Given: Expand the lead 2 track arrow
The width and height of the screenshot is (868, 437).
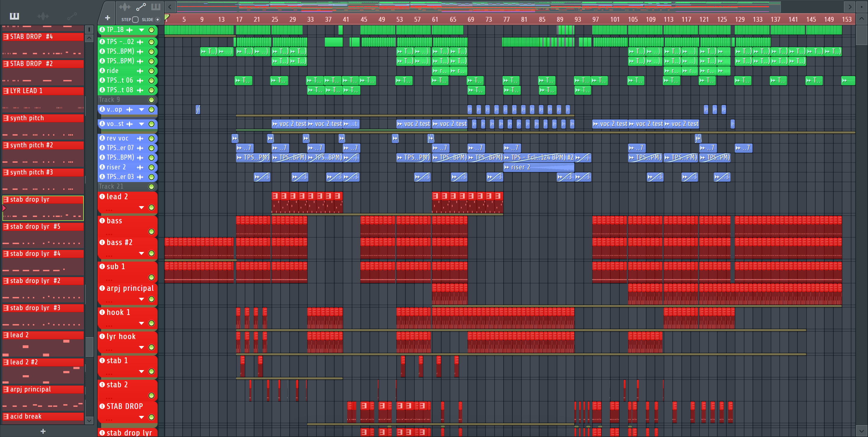Looking at the screenshot, I should tap(142, 208).
